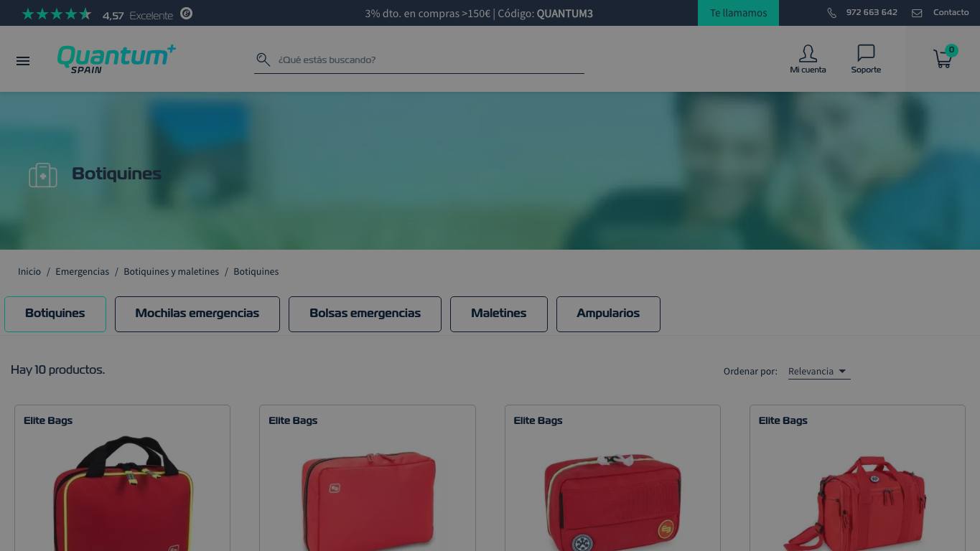This screenshot has height=551, width=980.
Task: Open Soporte chat bubble icon
Action: coord(866,53)
